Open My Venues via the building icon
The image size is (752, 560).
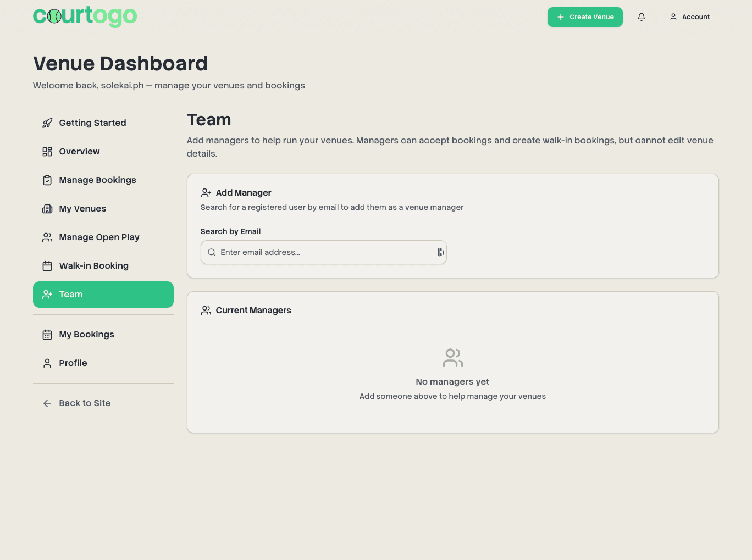pyautogui.click(x=47, y=208)
